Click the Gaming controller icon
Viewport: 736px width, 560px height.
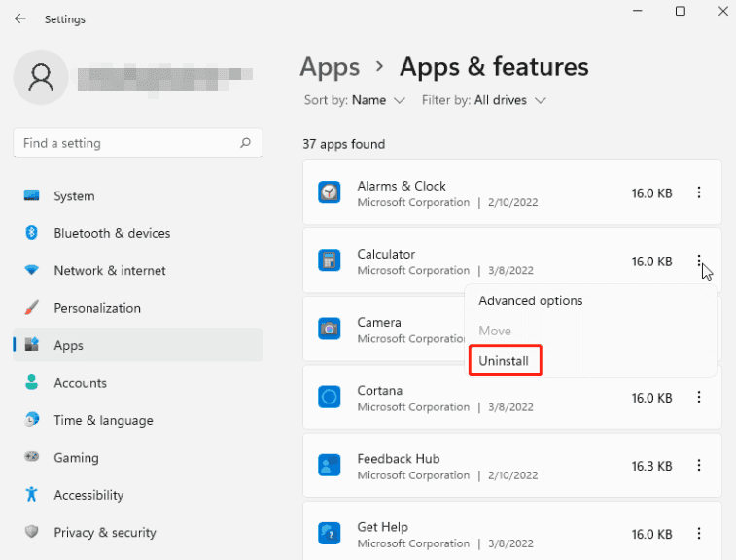click(x=31, y=456)
